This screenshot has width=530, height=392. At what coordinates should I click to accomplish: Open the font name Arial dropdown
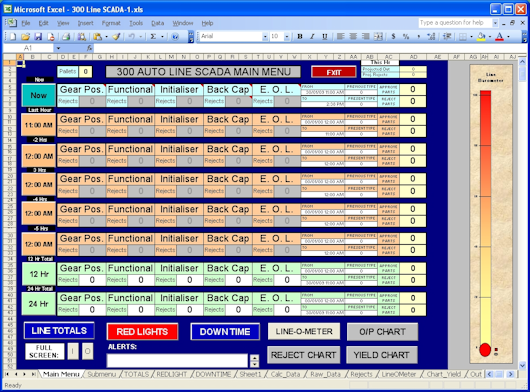click(265, 36)
